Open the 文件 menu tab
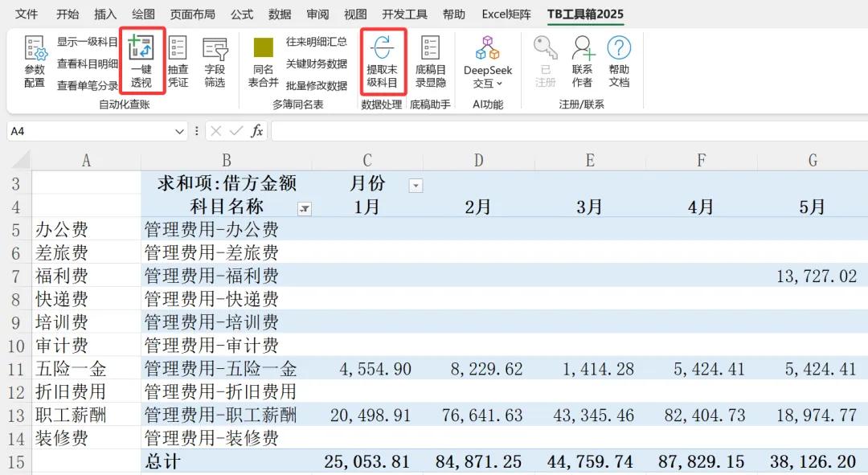The image size is (868, 475). [x=26, y=14]
